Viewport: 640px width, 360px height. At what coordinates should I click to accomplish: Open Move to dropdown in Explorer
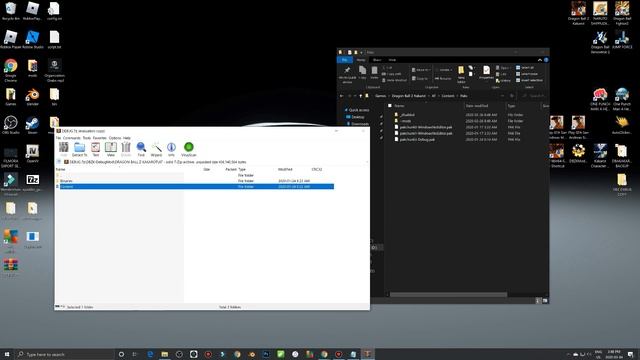[420, 70]
